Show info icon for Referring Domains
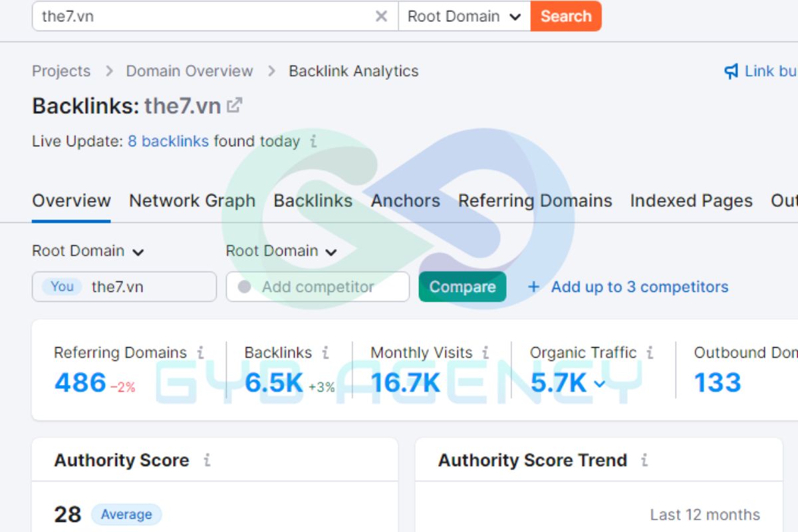Viewport: 798px width, 532px height. click(200, 352)
